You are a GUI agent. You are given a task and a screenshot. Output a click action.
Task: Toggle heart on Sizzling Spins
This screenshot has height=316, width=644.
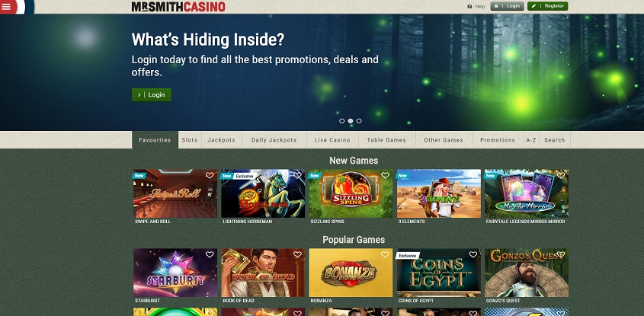[385, 175]
